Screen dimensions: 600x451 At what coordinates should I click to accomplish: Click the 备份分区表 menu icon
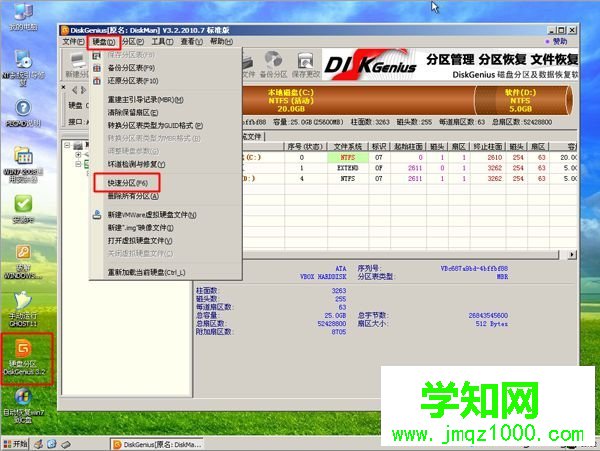[x=97, y=68]
